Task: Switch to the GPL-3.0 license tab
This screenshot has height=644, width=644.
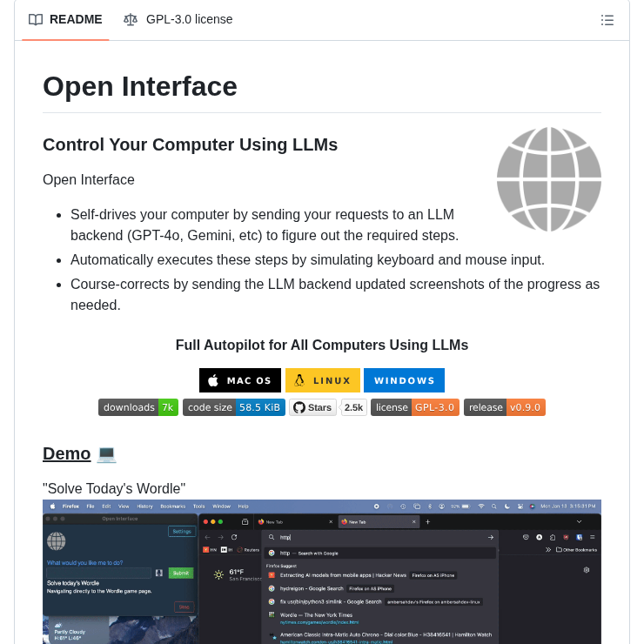Action: point(178,19)
